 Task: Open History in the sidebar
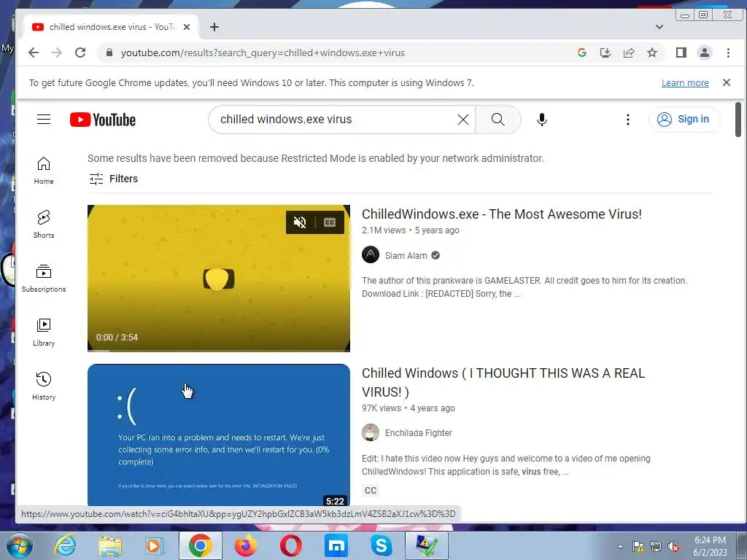(x=44, y=386)
